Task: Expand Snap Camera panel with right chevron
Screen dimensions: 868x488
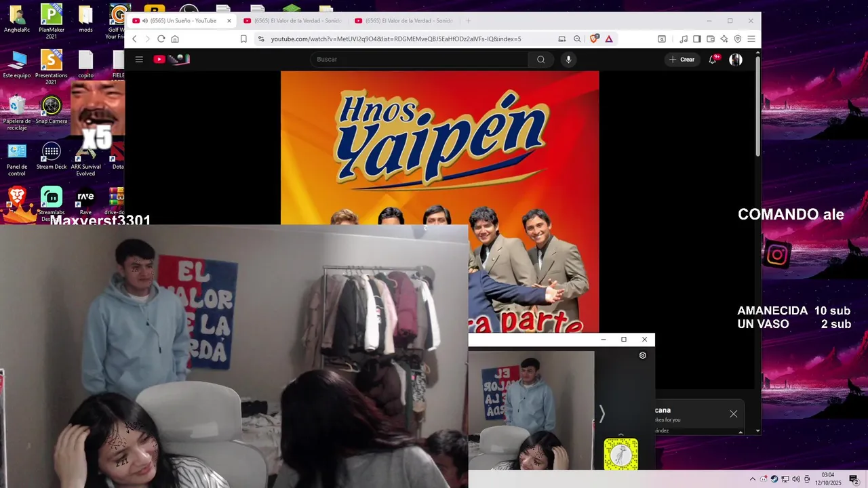Action: 601,413
